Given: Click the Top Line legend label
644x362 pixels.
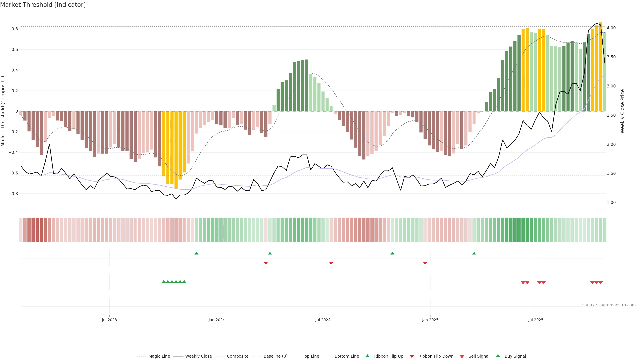Looking at the screenshot, I should pos(311,356).
